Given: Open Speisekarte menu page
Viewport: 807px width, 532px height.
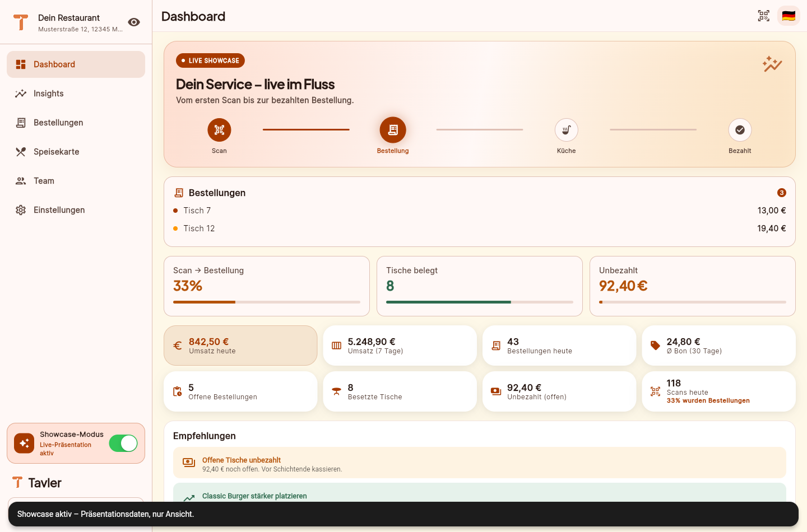Looking at the screenshot, I should [x=76, y=152].
